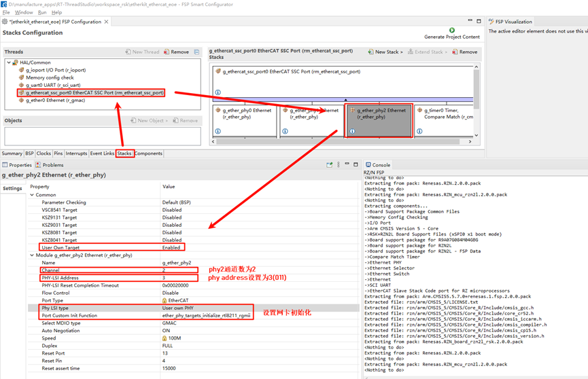Click the Extend Stack button
This screenshot has width=588, height=379.
point(427,52)
